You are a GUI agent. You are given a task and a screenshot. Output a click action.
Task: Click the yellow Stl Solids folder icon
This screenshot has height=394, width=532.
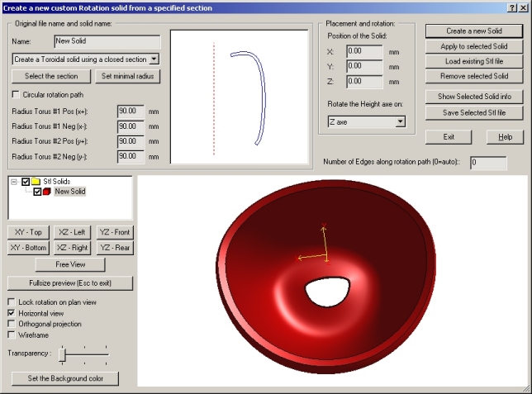(x=36, y=182)
